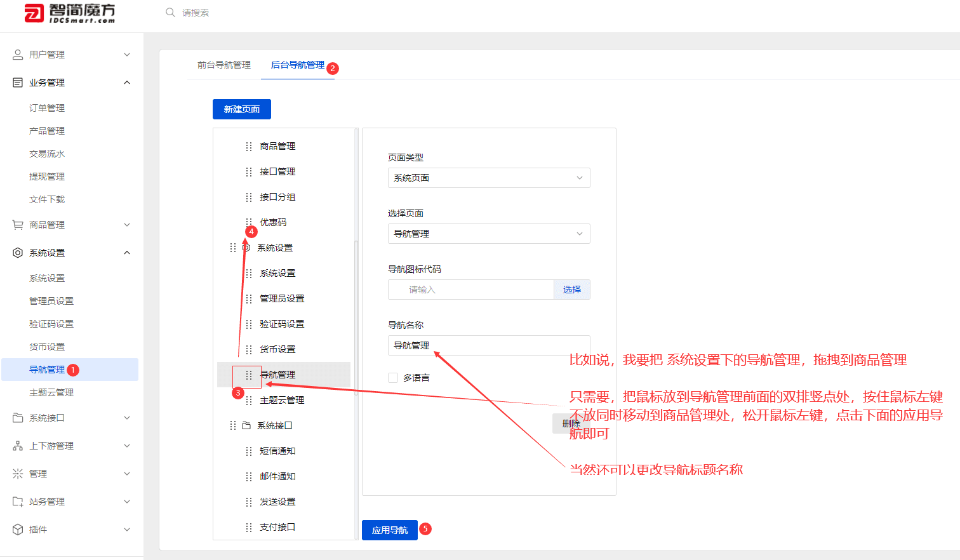This screenshot has height=560, width=960.
Task: Click the drag handle before 优惠码
Action: point(249,222)
